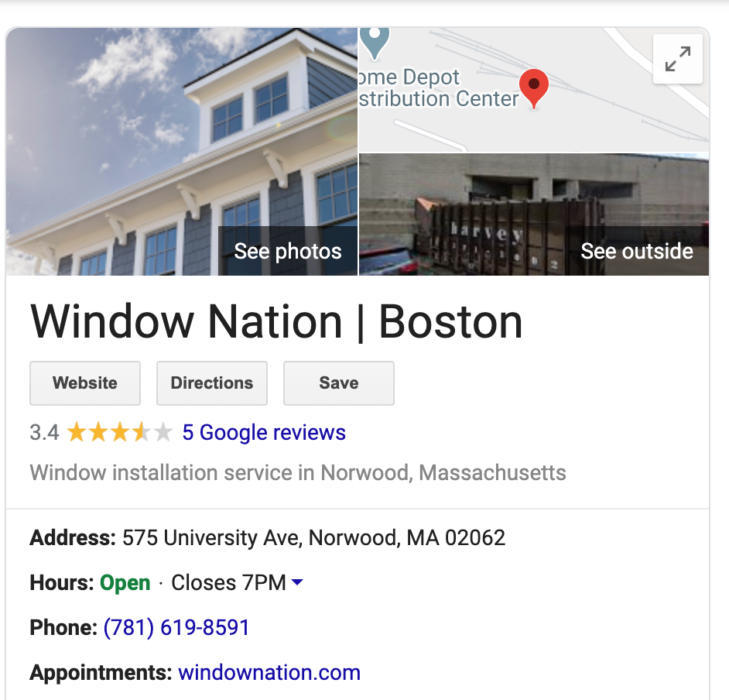This screenshot has height=700, width=729.
Task: Click the red location pin on map
Action: 534,88
